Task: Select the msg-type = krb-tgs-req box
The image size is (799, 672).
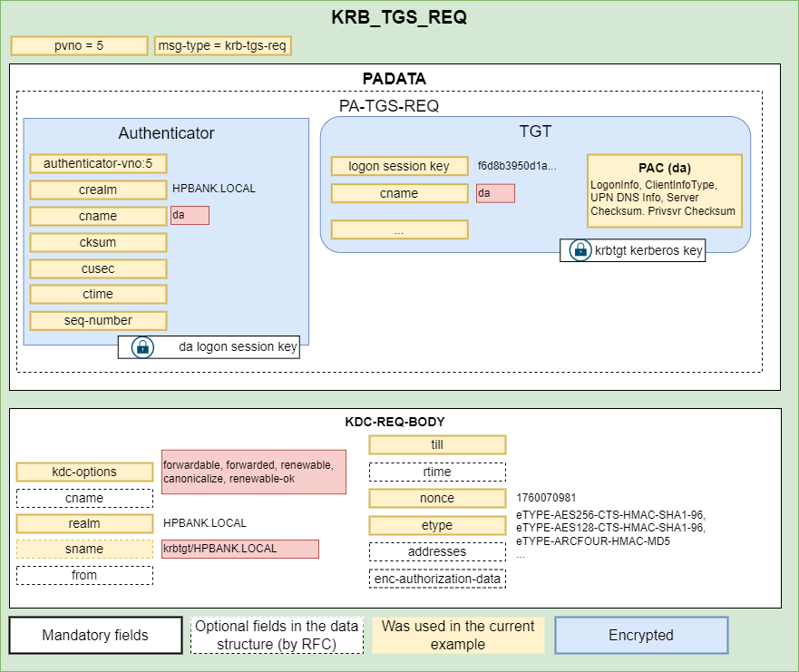Action: click(x=222, y=45)
